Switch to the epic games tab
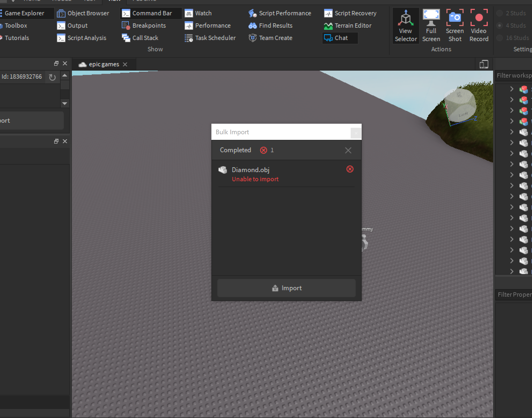 click(104, 64)
